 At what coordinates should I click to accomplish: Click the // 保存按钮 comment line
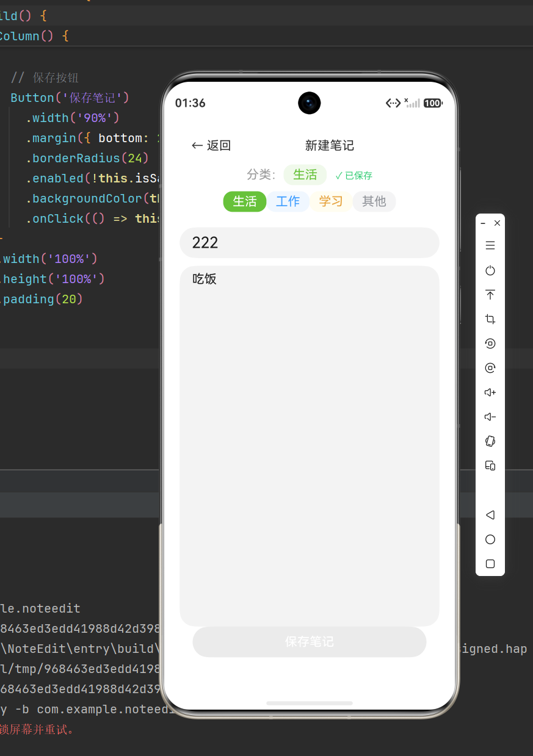click(x=45, y=77)
